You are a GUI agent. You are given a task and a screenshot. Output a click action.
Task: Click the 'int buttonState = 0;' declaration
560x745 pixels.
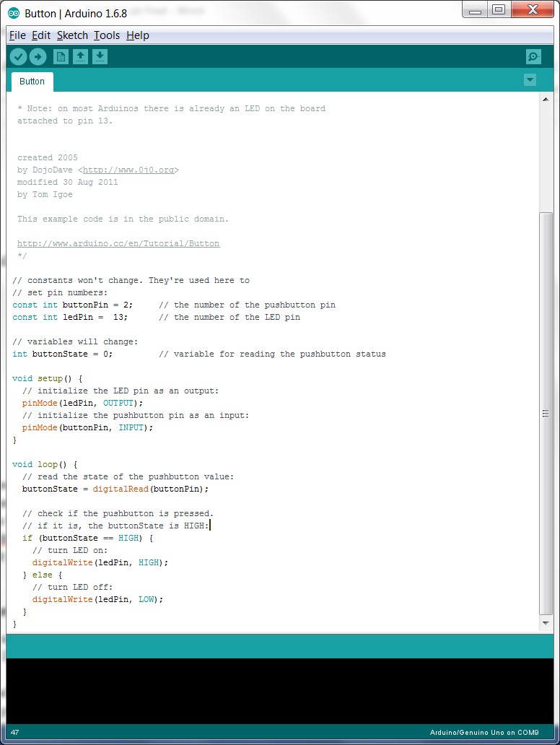click(62, 354)
